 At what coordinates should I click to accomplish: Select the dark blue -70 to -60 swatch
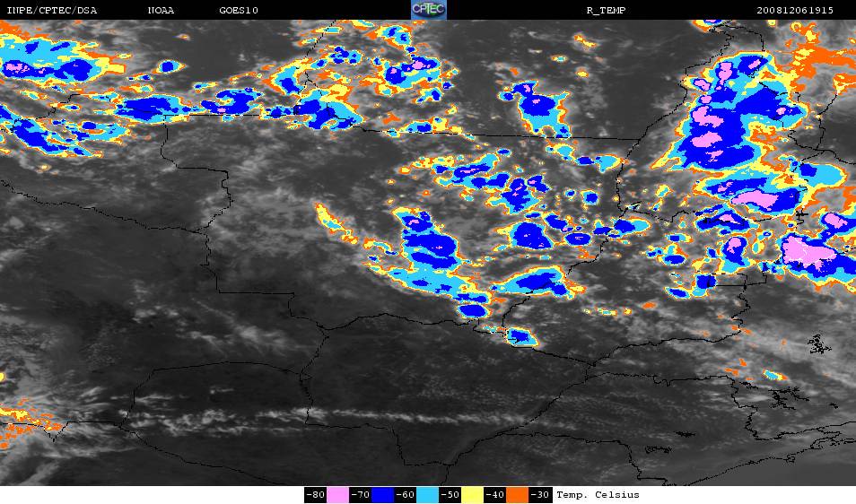pyautogui.click(x=383, y=495)
